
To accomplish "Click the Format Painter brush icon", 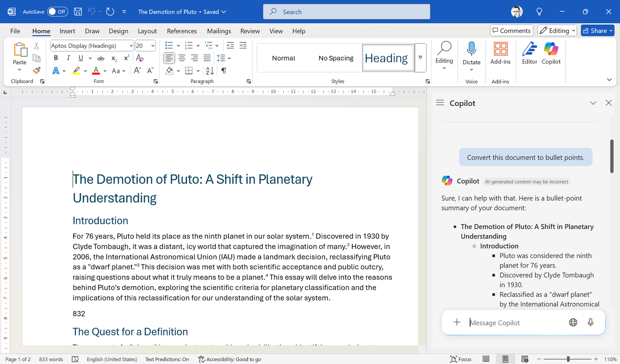I will tap(36, 71).
